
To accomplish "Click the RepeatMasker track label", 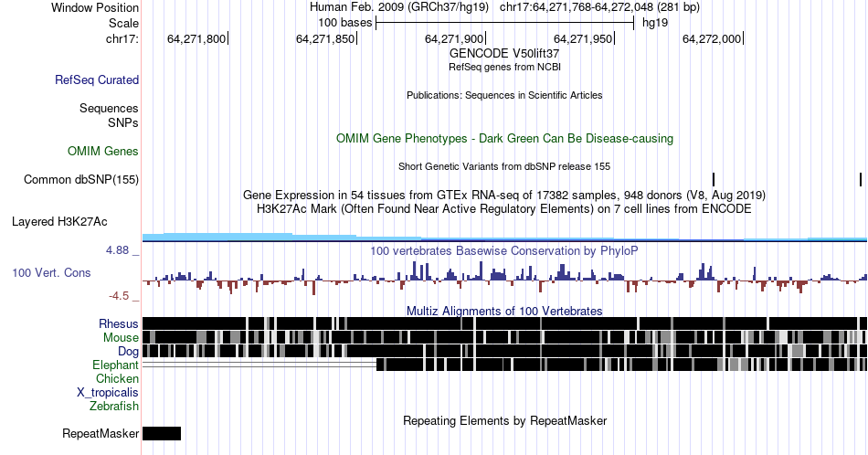I will click(101, 433).
